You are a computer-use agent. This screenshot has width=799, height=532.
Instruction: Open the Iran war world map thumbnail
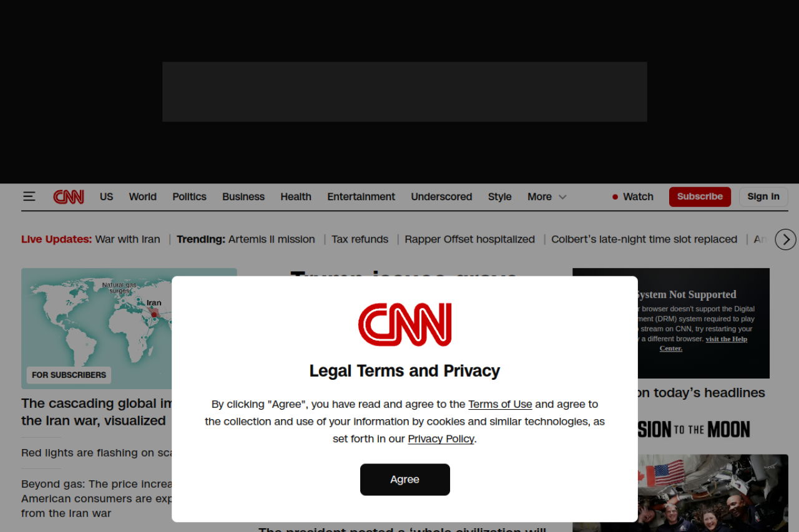[x=97, y=329]
